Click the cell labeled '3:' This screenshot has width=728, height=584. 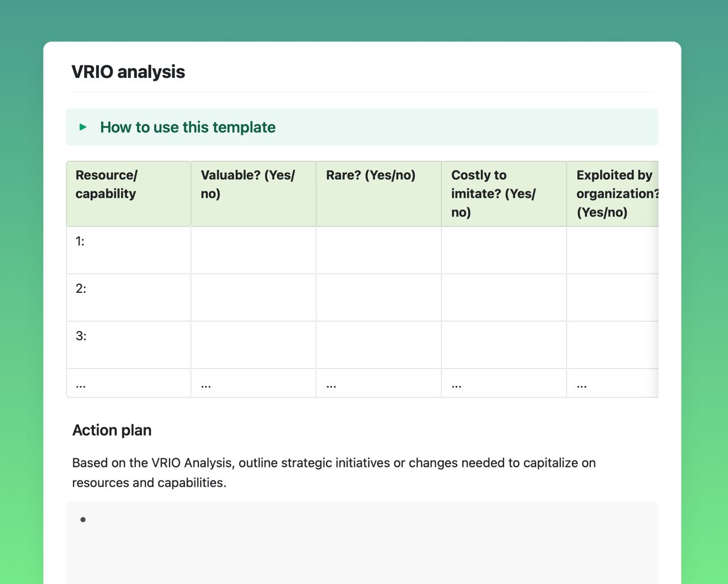[128, 345]
